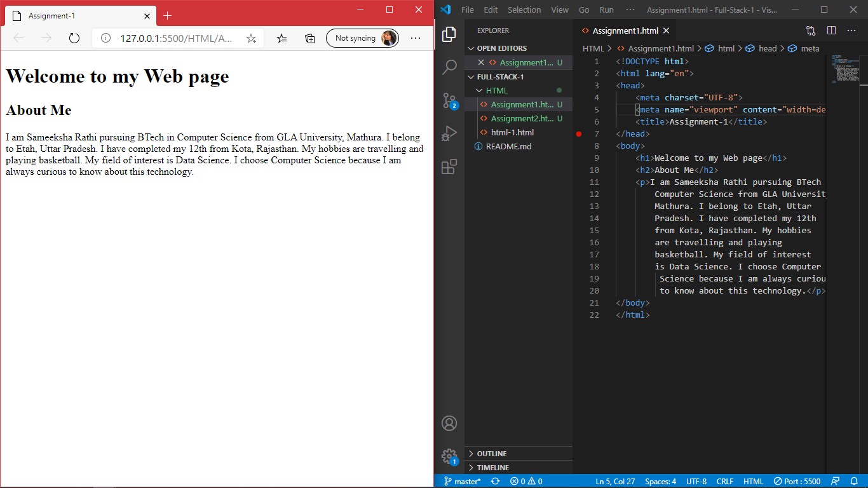Screen dimensions: 868x488
Task: Click the Accounts icon in activity bar
Action: [x=449, y=423]
